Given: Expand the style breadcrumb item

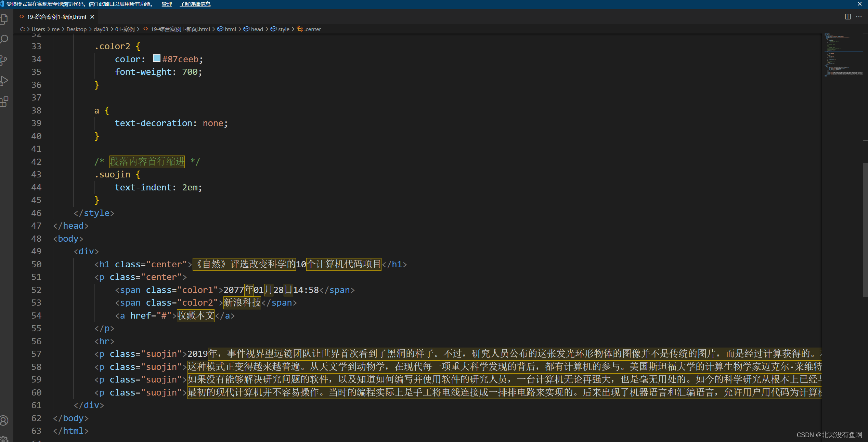Looking at the screenshot, I should (x=283, y=29).
